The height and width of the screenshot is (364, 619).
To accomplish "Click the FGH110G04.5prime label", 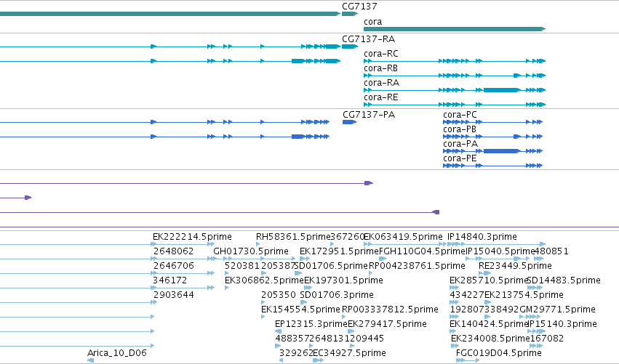I will pyautogui.click(x=422, y=251).
